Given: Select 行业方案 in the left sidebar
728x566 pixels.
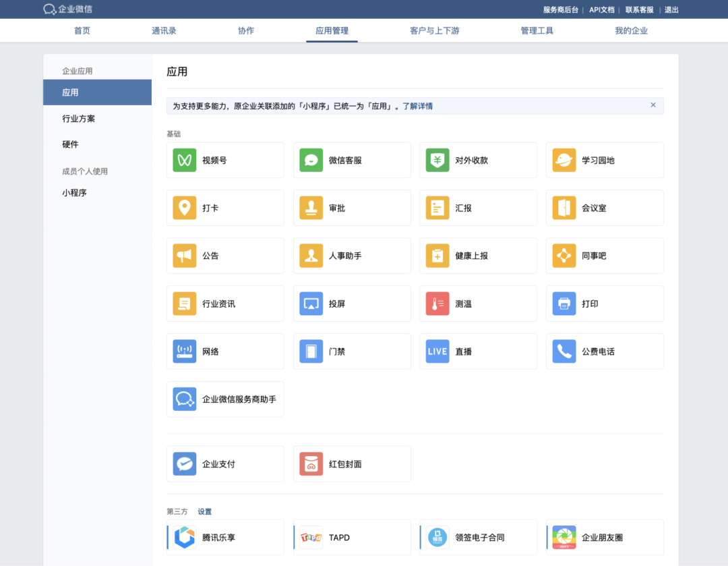Looking at the screenshot, I should pyautogui.click(x=79, y=119).
